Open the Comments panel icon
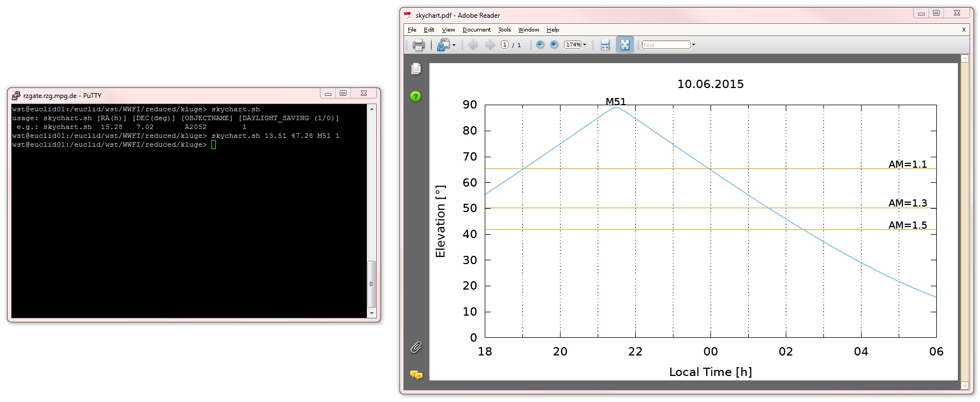The width and height of the screenshot is (980, 402). pyautogui.click(x=416, y=375)
